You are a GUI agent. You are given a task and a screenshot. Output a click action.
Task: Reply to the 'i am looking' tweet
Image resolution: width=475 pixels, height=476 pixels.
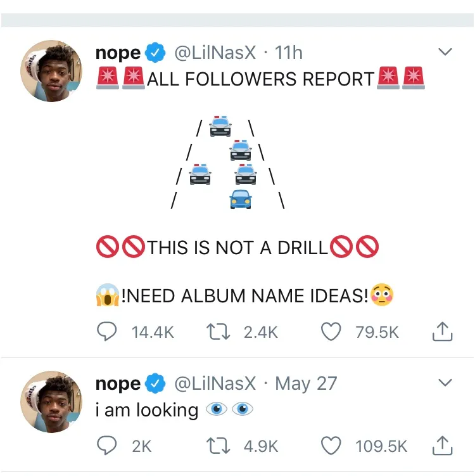[106, 446]
